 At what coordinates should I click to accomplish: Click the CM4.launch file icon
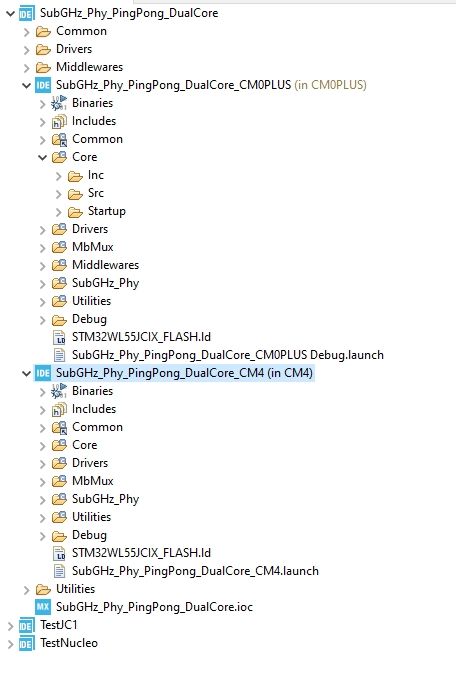click(59, 571)
